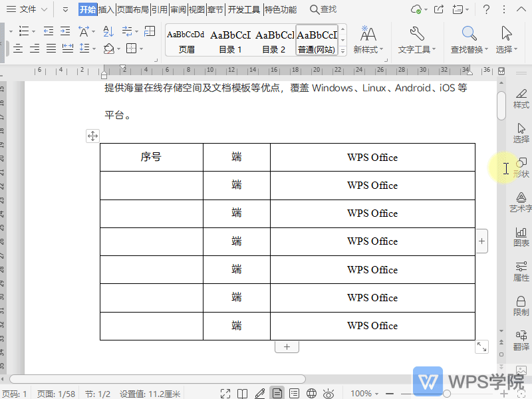Image resolution: width=532 pixels, height=399 pixels.
Task: Toggle web layout view in the status bar
Action: (x=312, y=393)
